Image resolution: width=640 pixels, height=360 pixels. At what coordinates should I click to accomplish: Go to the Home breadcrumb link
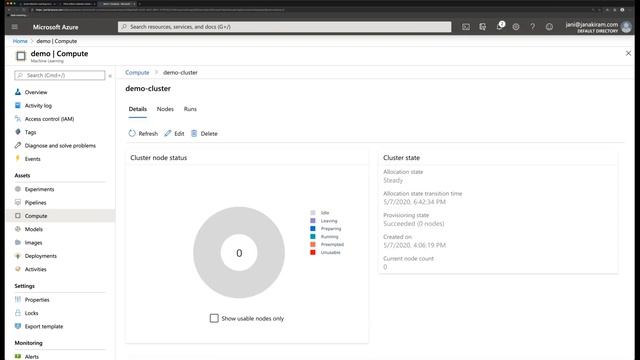[20, 41]
